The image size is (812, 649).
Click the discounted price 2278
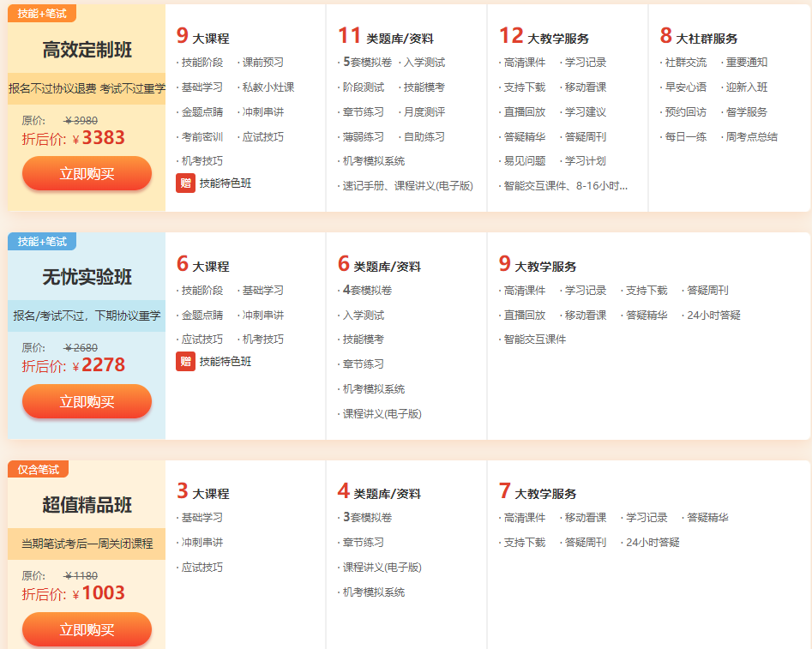point(103,365)
